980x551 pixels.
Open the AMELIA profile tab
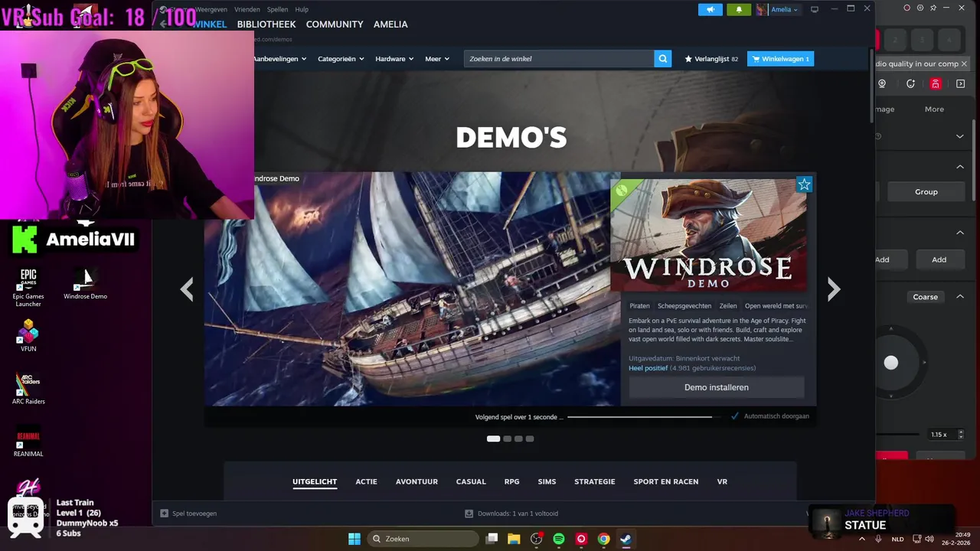tap(390, 24)
